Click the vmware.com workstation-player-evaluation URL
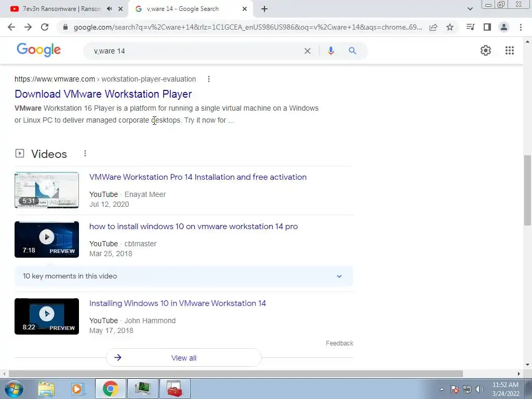 pyautogui.click(x=105, y=79)
